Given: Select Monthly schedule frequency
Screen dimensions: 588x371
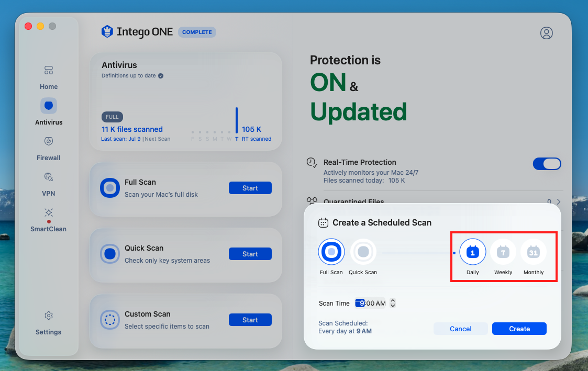Looking at the screenshot, I should (x=533, y=252).
